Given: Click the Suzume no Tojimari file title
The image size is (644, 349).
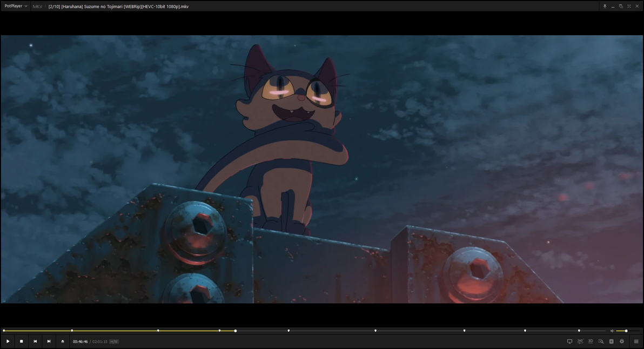Looking at the screenshot, I should pyautogui.click(x=118, y=6).
